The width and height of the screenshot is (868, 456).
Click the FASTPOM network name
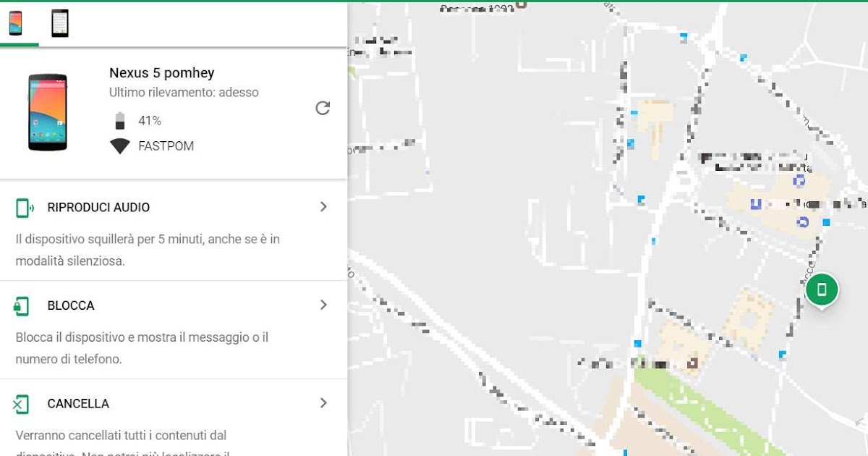(x=166, y=146)
